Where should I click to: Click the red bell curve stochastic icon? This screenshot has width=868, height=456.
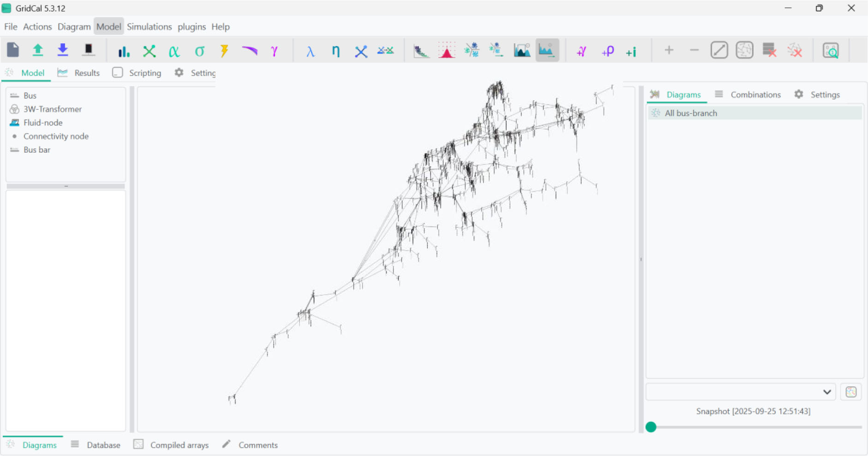tap(446, 50)
